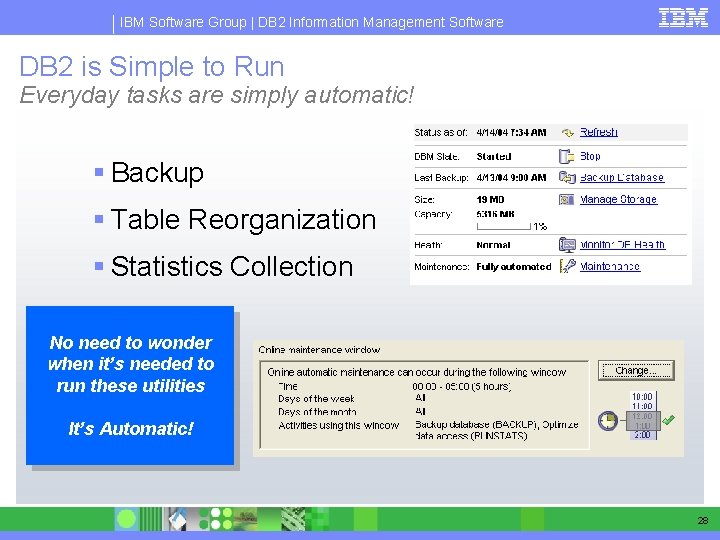720x540 pixels.
Task: Click the 'DB2 is Simple to Run' title
Action: 152,66
